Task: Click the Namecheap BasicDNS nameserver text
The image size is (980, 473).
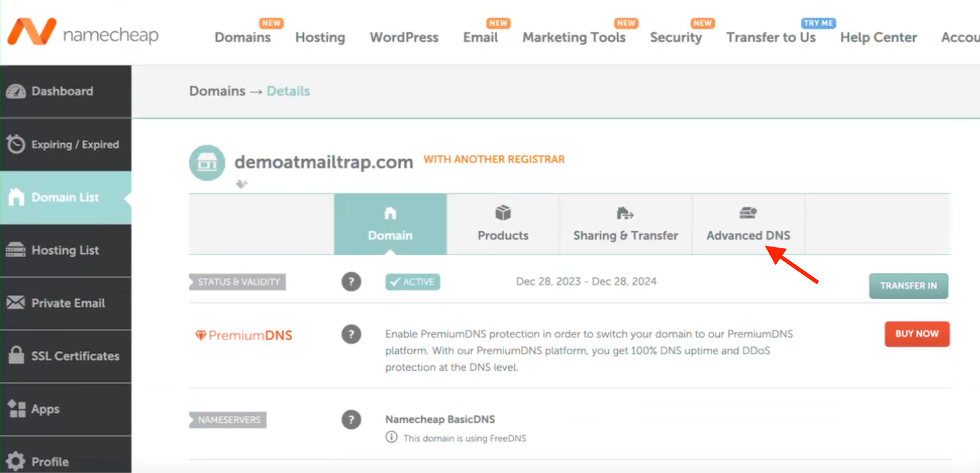Action: [440, 419]
